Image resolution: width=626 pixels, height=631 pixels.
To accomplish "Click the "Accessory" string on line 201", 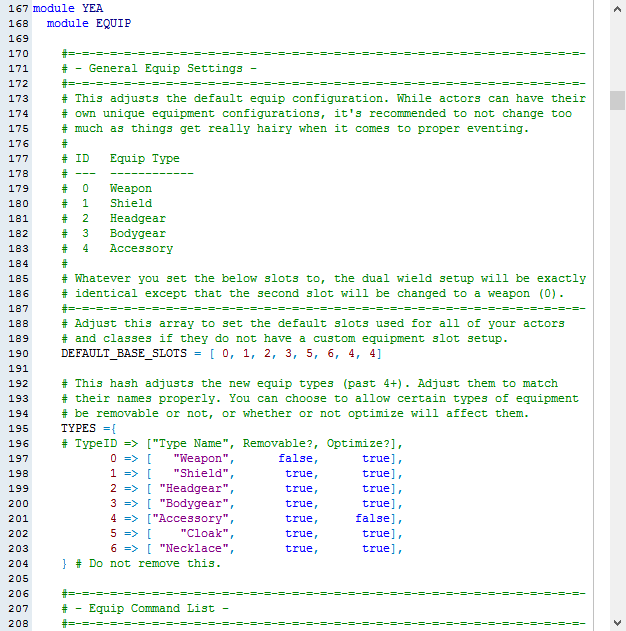I will click(190, 518).
